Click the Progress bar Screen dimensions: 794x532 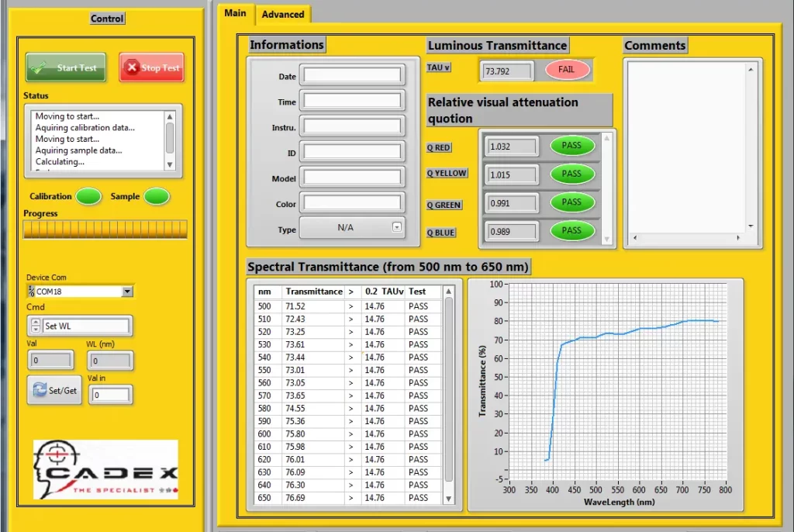(x=105, y=229)
